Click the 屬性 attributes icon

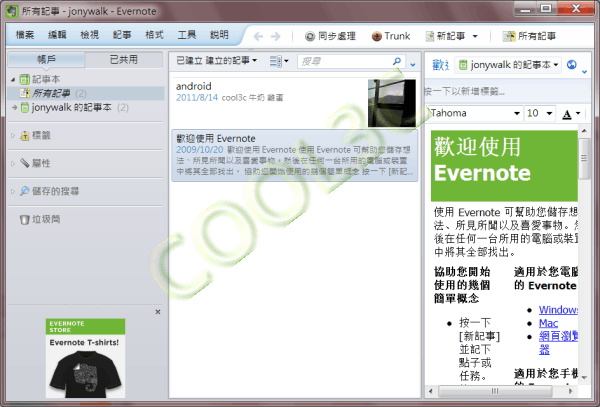click(25, 163)
